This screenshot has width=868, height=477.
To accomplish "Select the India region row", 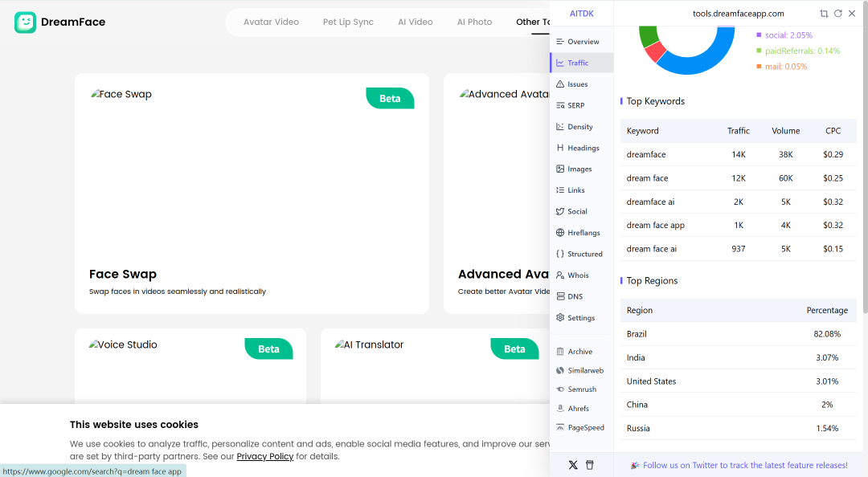I will (x=739, y=358).
